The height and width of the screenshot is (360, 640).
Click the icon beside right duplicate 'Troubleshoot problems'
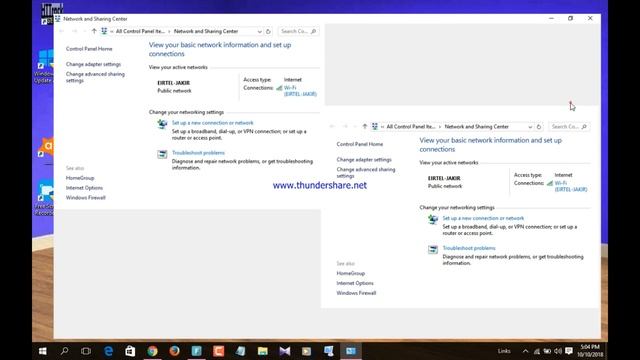pos(433,249)
